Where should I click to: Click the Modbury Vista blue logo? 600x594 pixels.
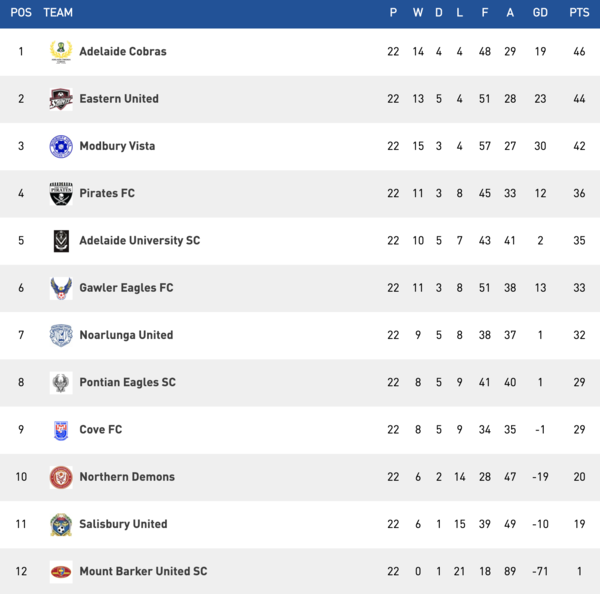point(61,146)
